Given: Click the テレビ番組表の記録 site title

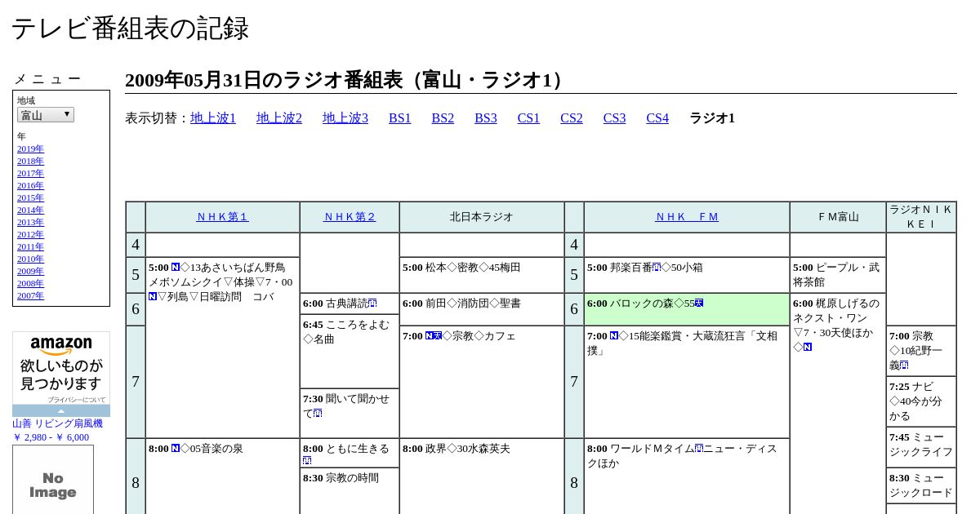Looking at the screenshot, I should pyautogui.click(x=130, y=28).
